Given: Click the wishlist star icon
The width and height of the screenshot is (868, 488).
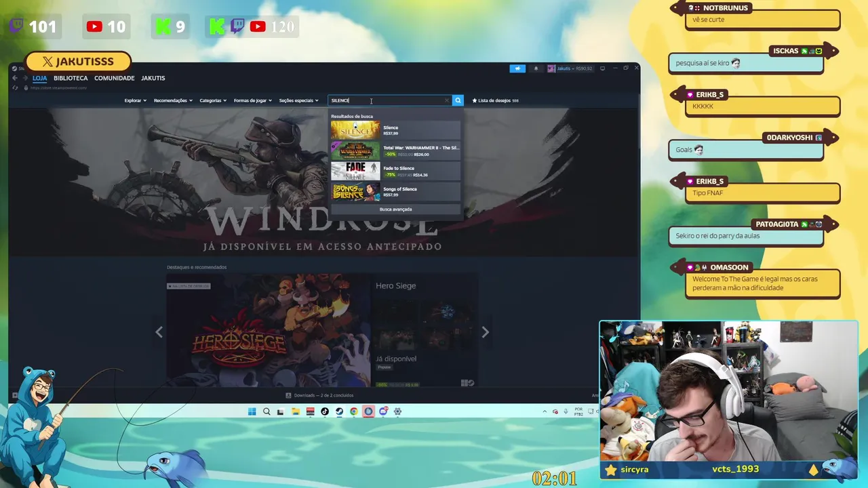Looking at the screenshot, I should point(475,100).
